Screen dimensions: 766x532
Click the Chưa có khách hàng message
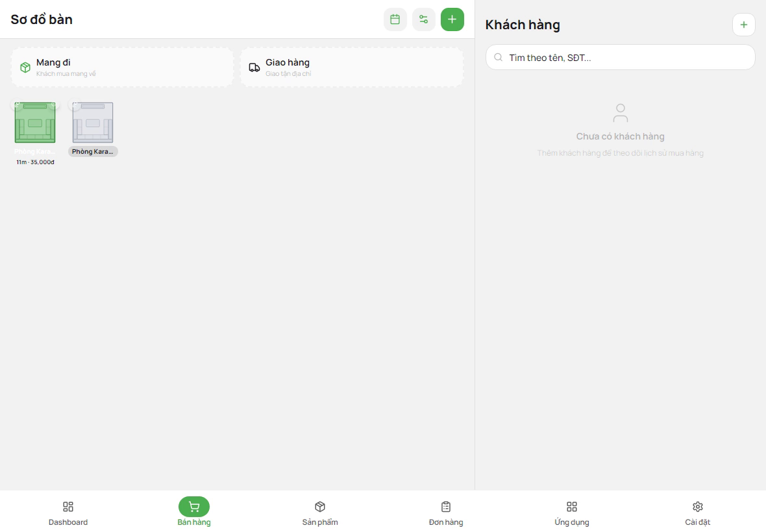(621, 136)
